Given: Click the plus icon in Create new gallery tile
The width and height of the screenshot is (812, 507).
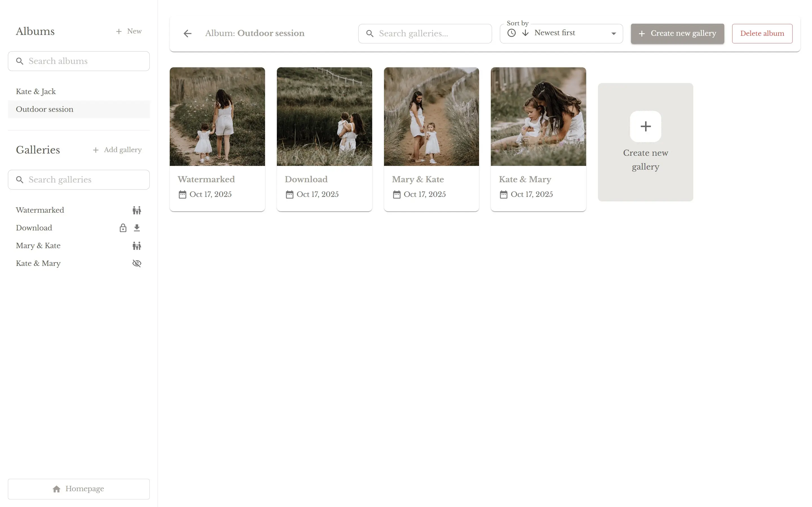Looking at the screenshot, I should pos(645,126).
